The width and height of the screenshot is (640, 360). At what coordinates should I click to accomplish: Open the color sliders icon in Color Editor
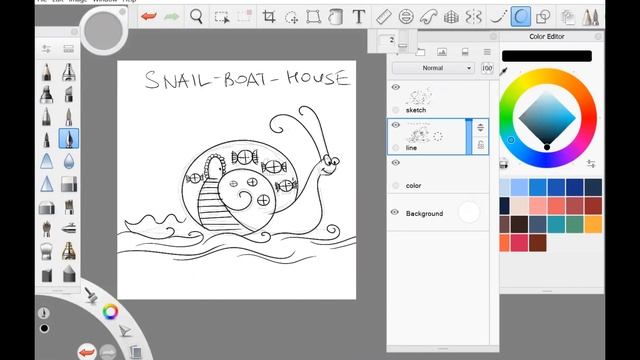pos(591,164)
